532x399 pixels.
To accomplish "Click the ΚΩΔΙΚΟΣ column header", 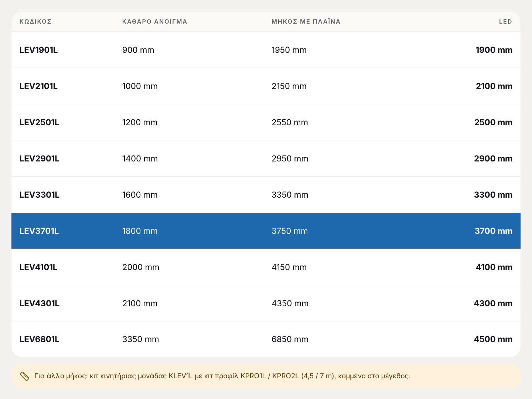I will pyautogui.click(x=35, y=21).
